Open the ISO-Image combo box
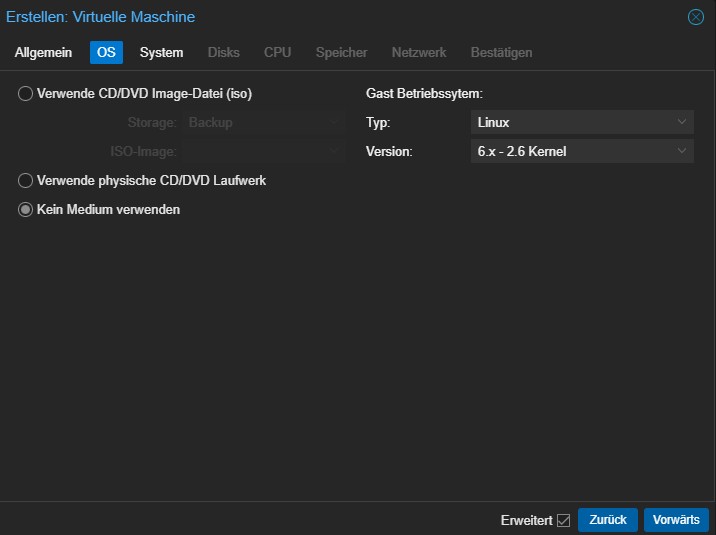Image resolution: width=716 pixels, height=535 pixels. [263, 151]
